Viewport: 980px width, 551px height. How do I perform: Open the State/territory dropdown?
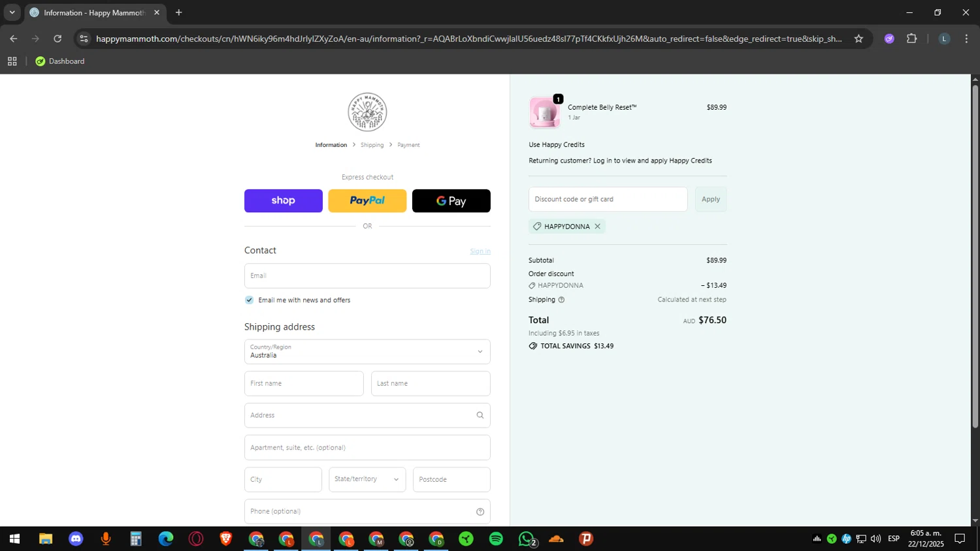[x=367, y=479]
